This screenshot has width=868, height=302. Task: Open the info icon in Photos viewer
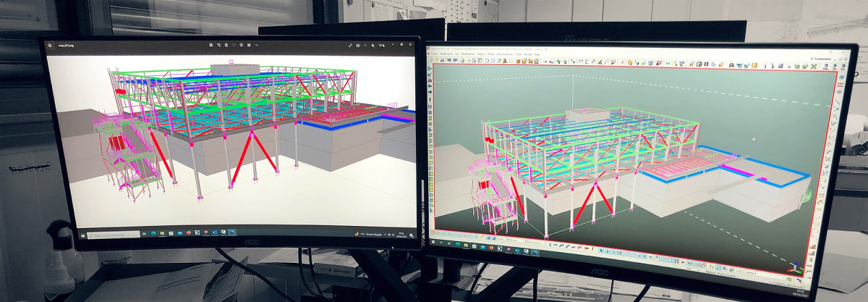(242, 45)
